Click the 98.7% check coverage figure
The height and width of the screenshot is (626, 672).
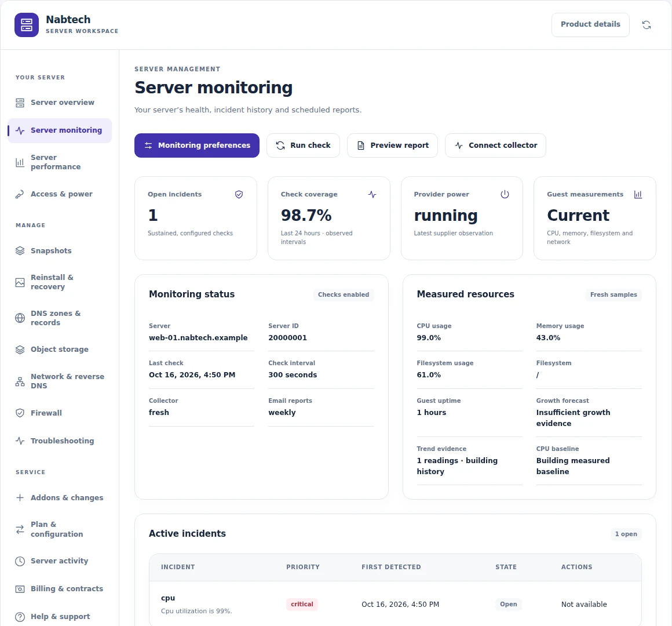pos(306,215)
